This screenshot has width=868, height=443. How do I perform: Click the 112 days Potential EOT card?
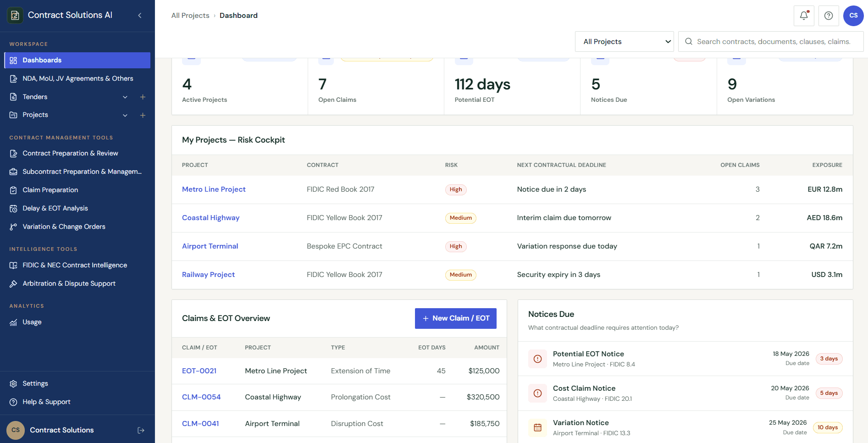coord(512,86)
